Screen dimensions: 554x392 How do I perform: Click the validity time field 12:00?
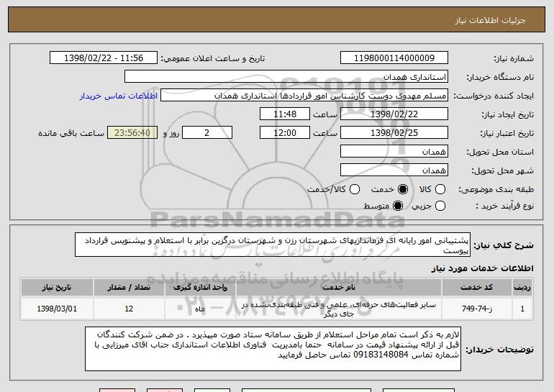point(285,133)
